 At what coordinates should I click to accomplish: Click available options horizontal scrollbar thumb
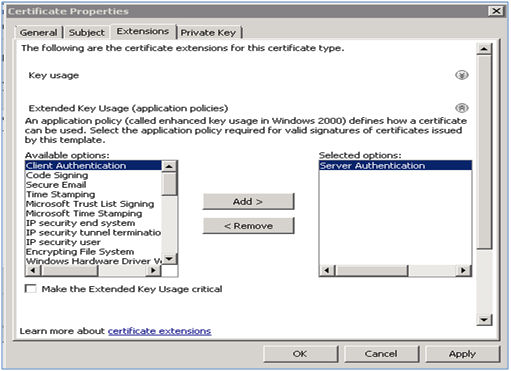70,270
